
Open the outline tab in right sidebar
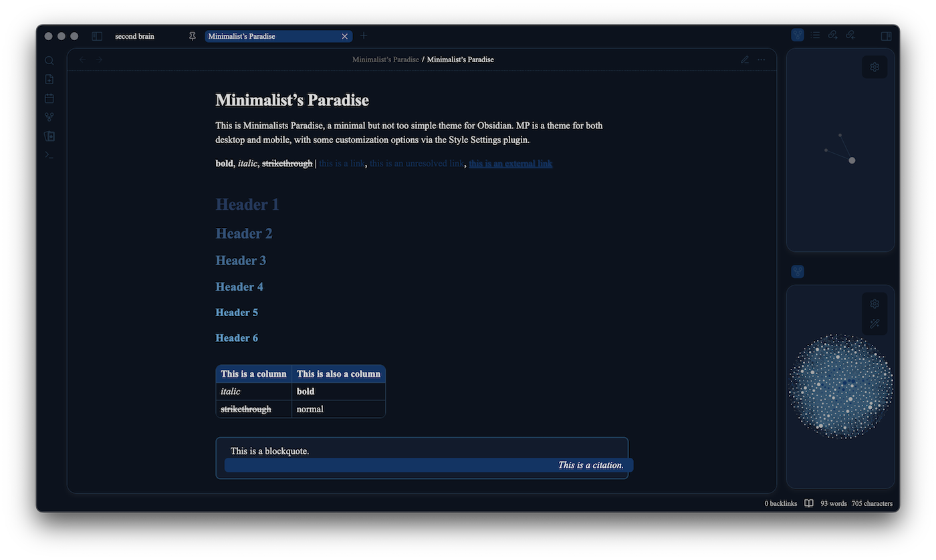click(816, 35)
